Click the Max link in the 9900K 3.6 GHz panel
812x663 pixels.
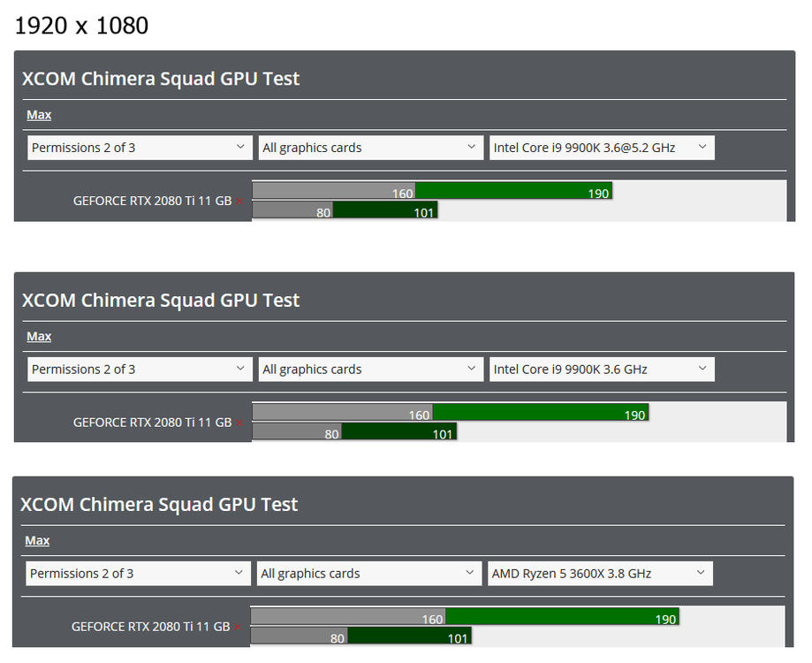coord(39,337)
